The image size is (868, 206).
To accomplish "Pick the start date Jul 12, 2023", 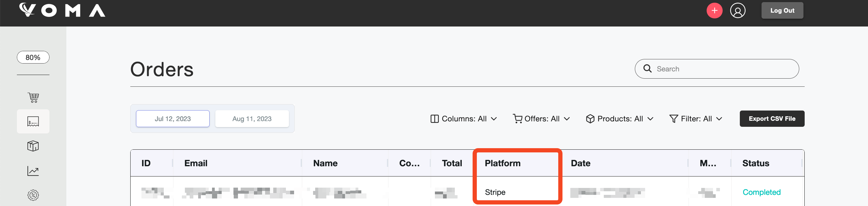I will pos(173,119).
